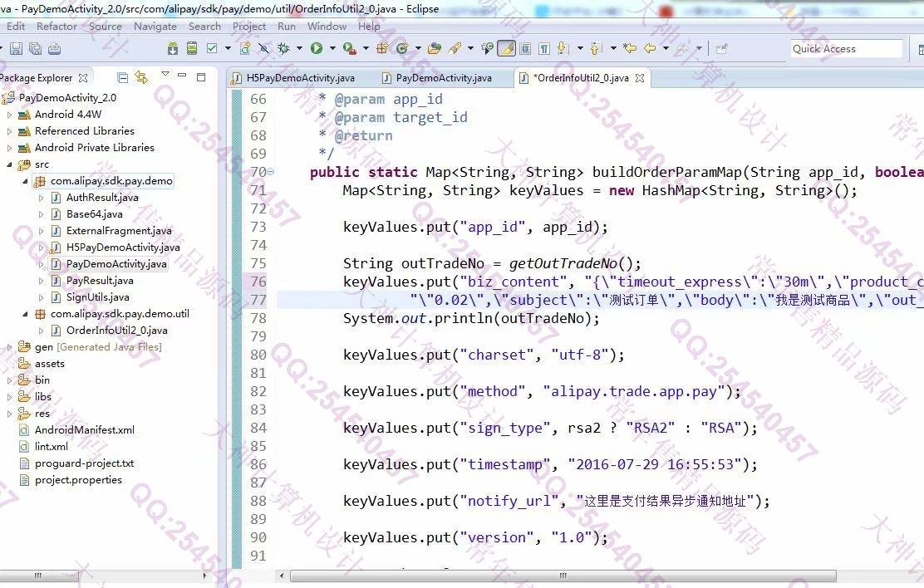Close the Package Explorer view tab
Screen dimensions: 924x588
(x=83, y=78)
